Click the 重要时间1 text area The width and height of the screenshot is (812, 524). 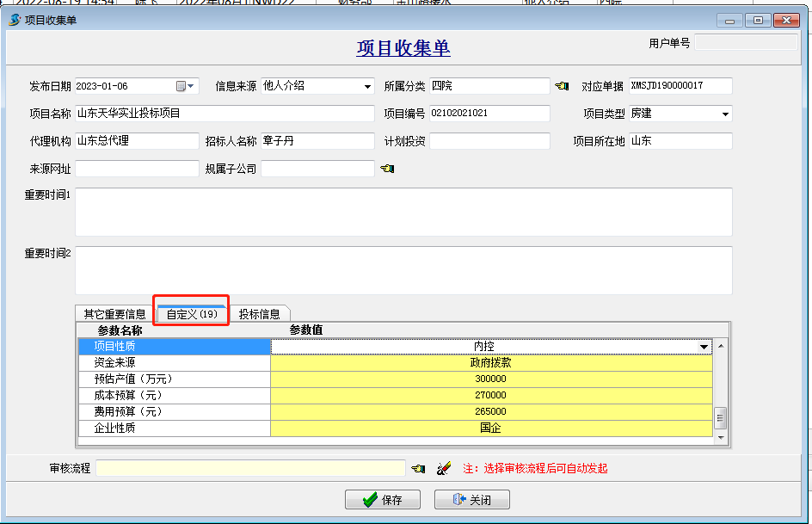point(403,212)
